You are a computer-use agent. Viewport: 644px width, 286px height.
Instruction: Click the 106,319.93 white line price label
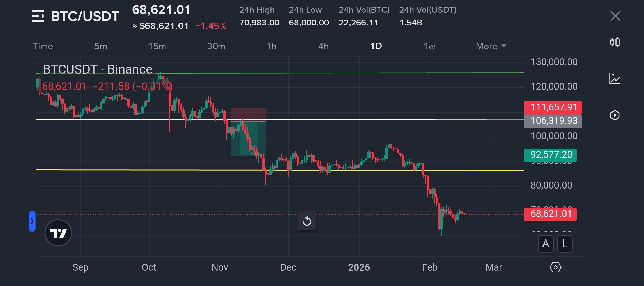(553, 121)
